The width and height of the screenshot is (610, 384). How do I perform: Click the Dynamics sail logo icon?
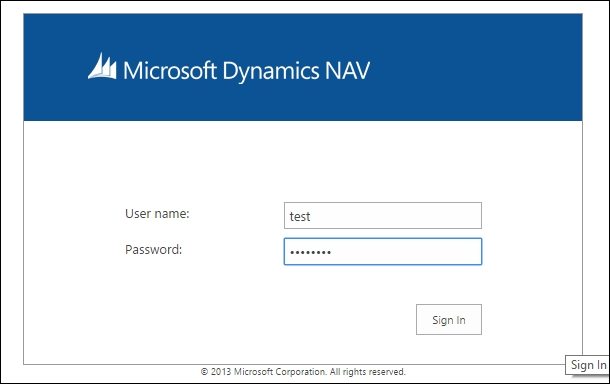[x=102, y=66]
